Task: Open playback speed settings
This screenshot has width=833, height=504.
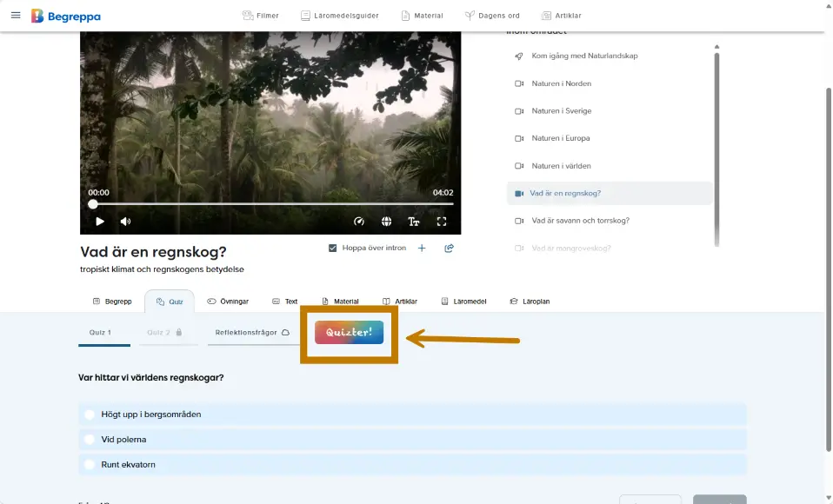Action: 359,222
